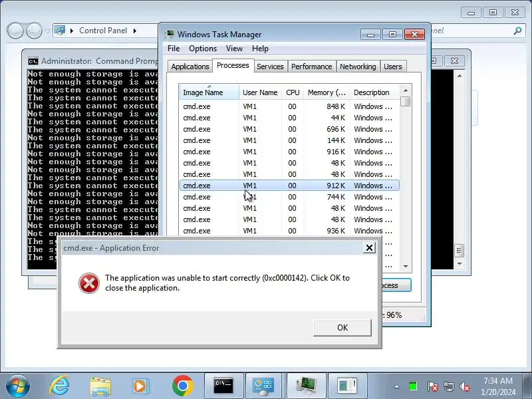The width and height of the screenshot is (532, 399).
Task: Select the Processes tab
Action: [233, 65]
